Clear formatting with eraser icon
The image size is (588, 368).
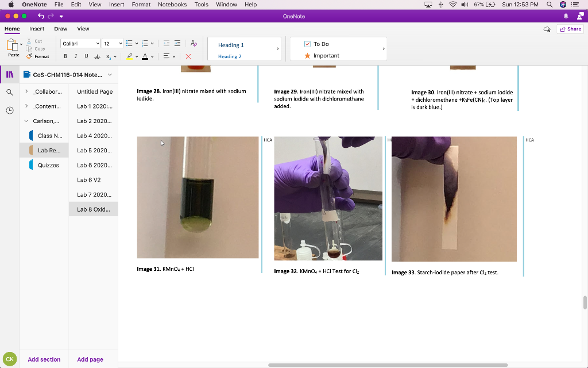pos(194,44)
